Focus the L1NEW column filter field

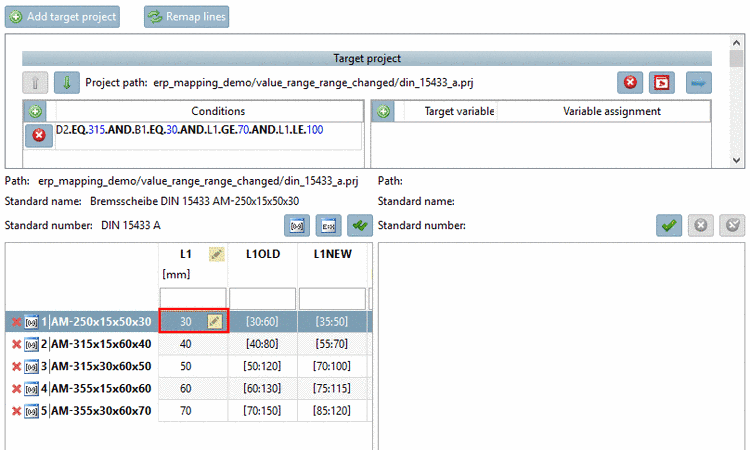(332, 299)
